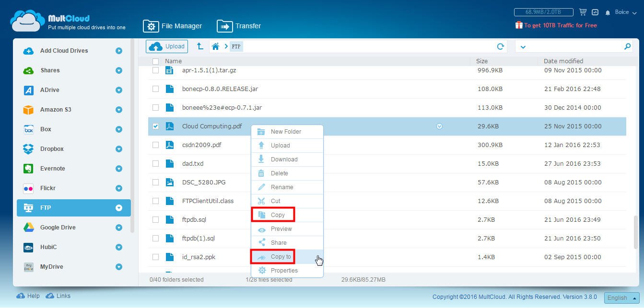644x308 pixels.
Task: Check the FTPClientUtil.class checkbox
Action: pyautogui.click(x=155, y=201)
